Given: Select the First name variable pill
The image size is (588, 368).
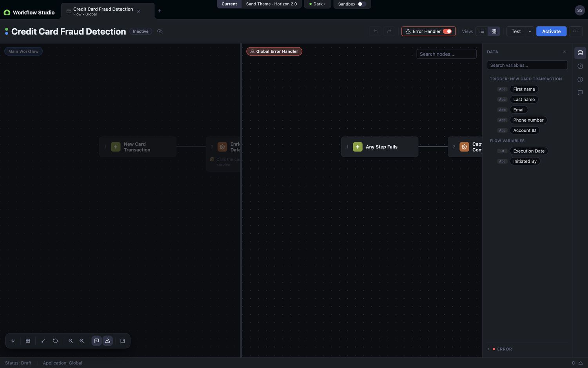Looking at the screenshot, I should pos(524,89).
